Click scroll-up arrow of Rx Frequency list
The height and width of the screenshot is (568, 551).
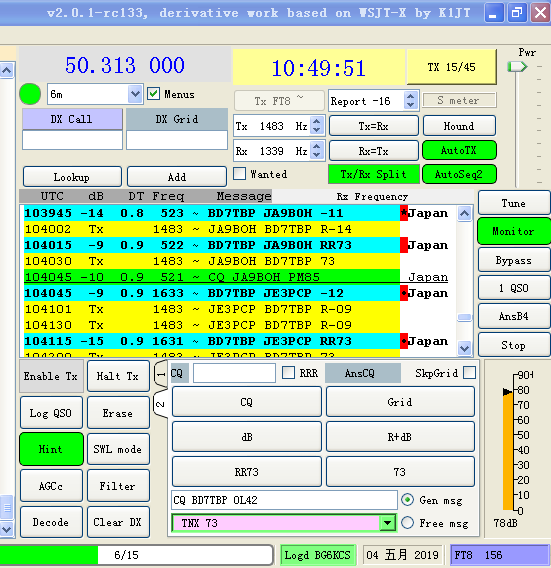click(464, 213)
